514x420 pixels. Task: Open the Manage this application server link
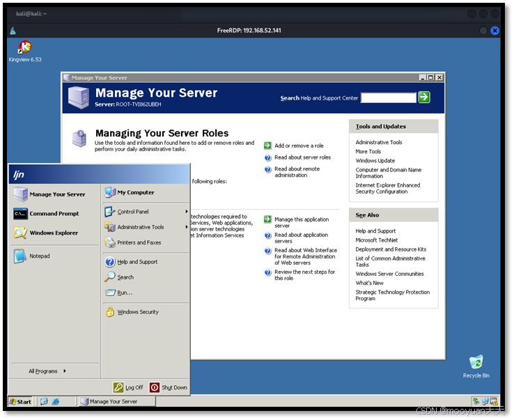pyautogui.click(x=302, y=222)
